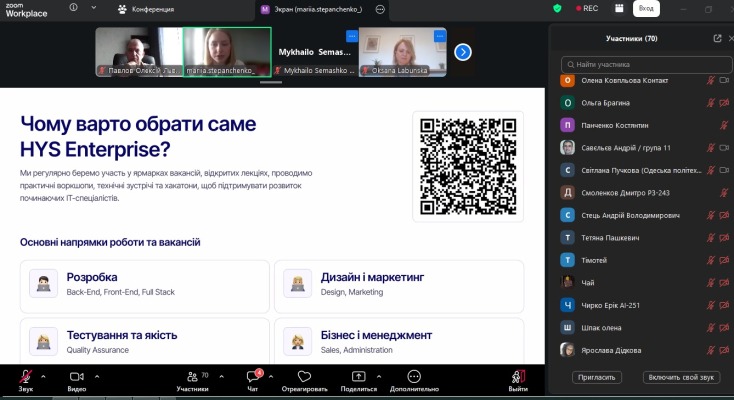Click muted mic icon for Ярослава Дідкова
The image size is (734, 400).
click(711, 350)
